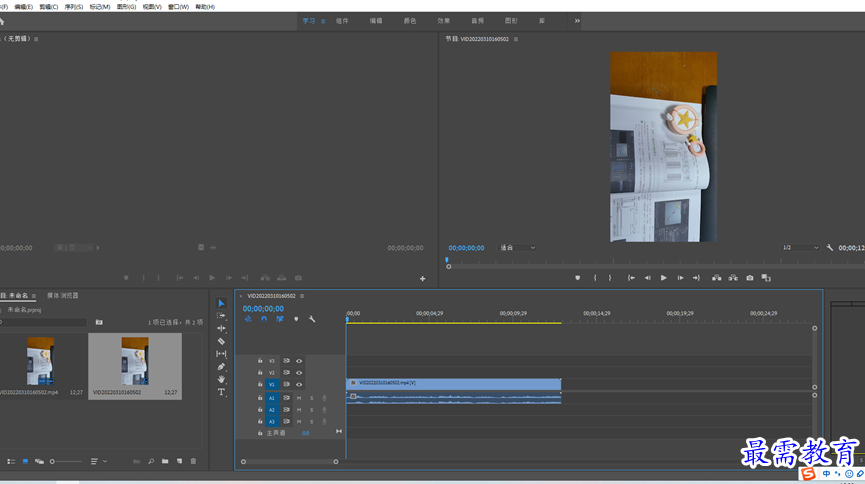The height and width of the screenshot is (484, 865).
Task: Select the Type text tool
Action: tap(221, 392)
